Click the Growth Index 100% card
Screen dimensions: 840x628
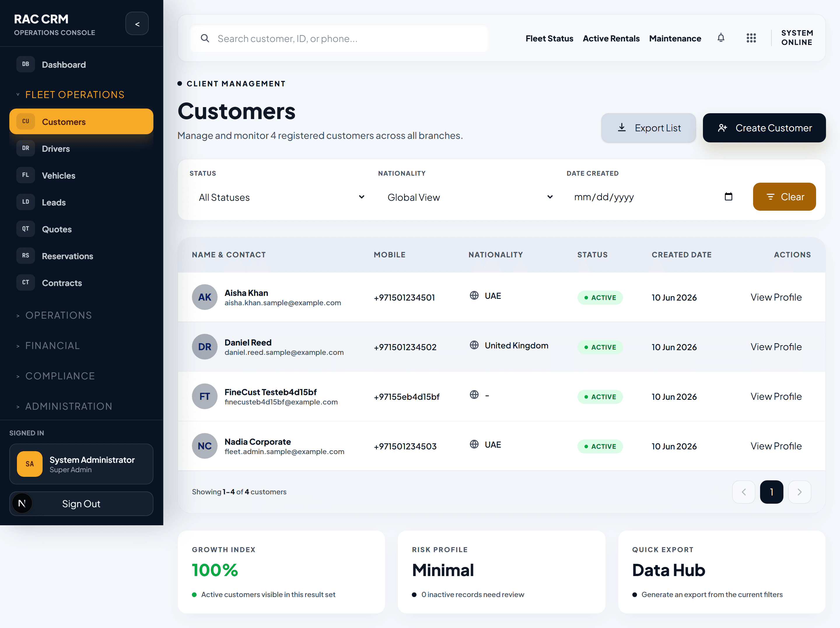pyautogui.click(x=281, y=572)
